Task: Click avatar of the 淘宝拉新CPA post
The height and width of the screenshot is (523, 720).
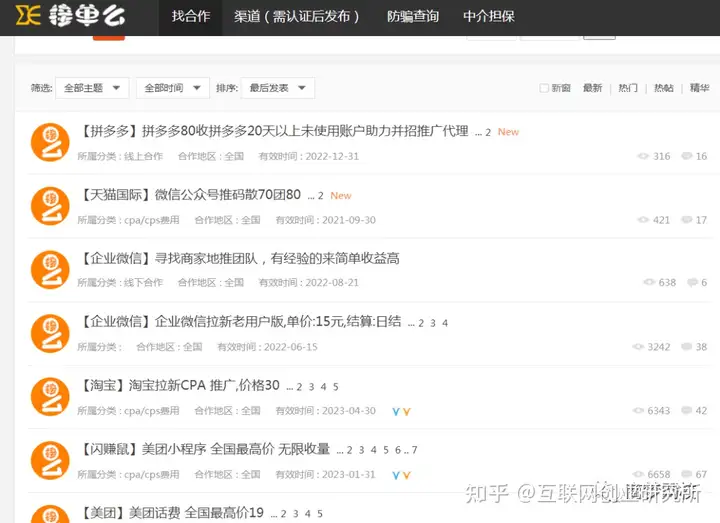Action: (50, 397)
